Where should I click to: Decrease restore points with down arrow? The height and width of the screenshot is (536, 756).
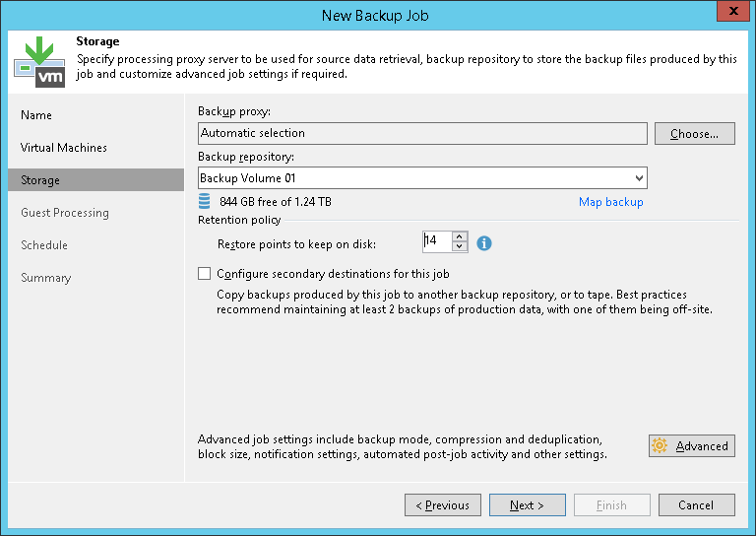click(460, 246)
